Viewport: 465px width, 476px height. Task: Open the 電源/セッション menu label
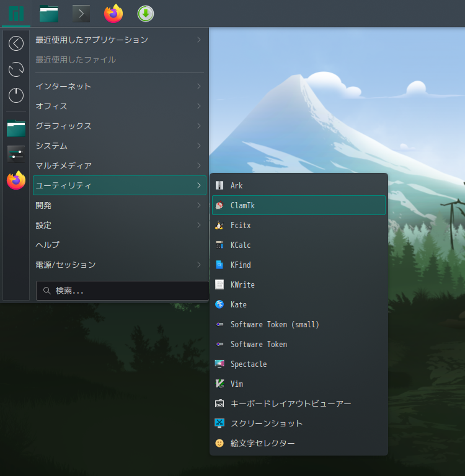66,265
